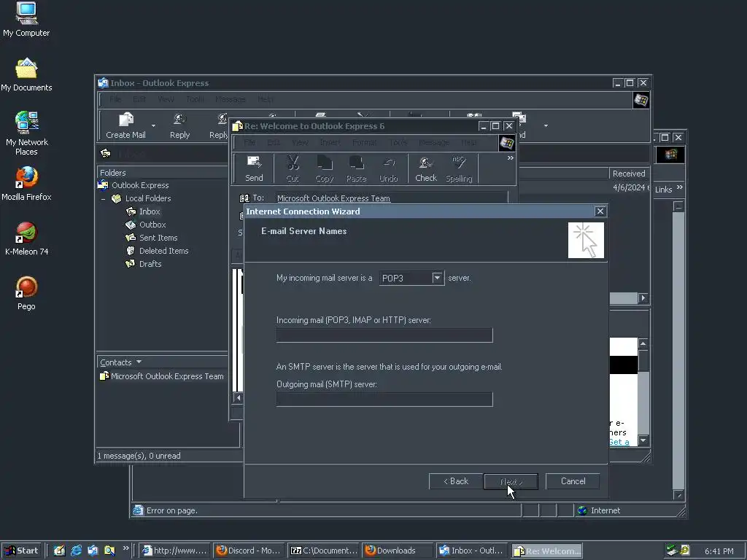This screenshot has height=560, width=747.
Task: Select the Drafts folder
Action: click(x=150, y=264)
